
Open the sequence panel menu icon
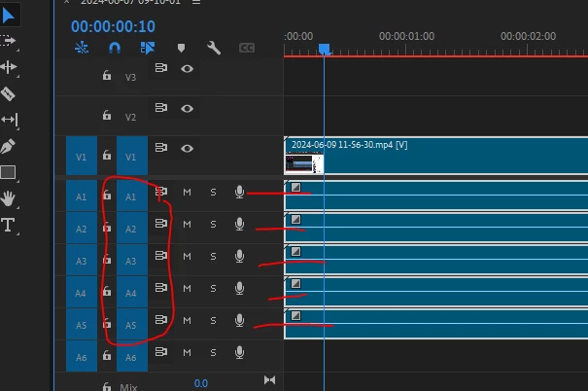196,2
